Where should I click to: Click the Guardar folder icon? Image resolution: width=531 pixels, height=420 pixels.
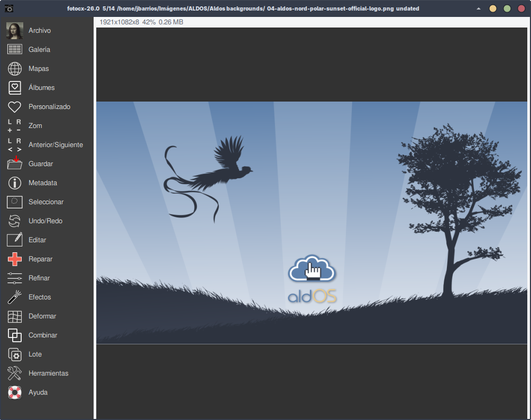tap(15, 163)
